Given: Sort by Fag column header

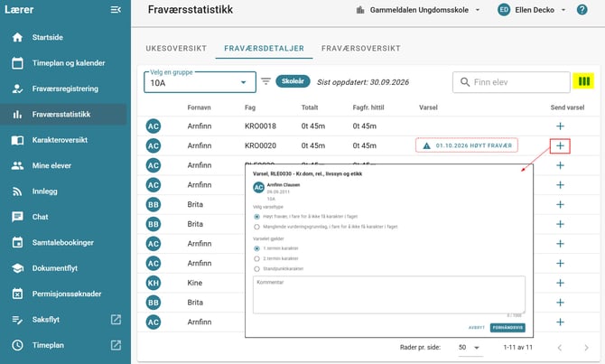Looking at the screenshot, I should point(250,107).
